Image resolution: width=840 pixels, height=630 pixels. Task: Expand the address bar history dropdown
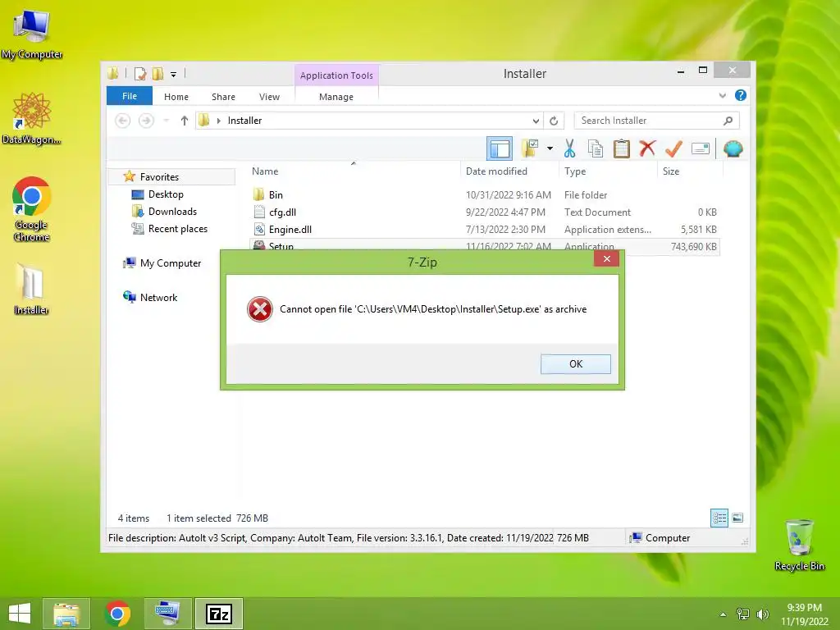click(x=535, y=121)
